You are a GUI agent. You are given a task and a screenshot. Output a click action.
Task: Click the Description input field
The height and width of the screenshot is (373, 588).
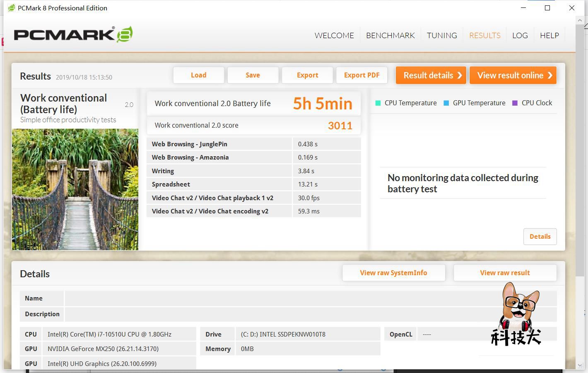[x=311, y=314]
